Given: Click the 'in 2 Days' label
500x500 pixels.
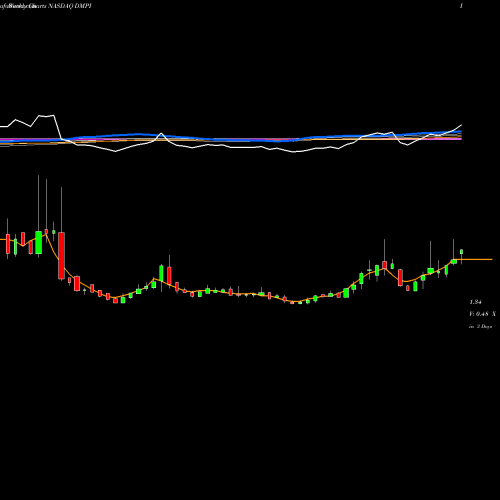Looking at the screenshot, I should pos(480,327).
